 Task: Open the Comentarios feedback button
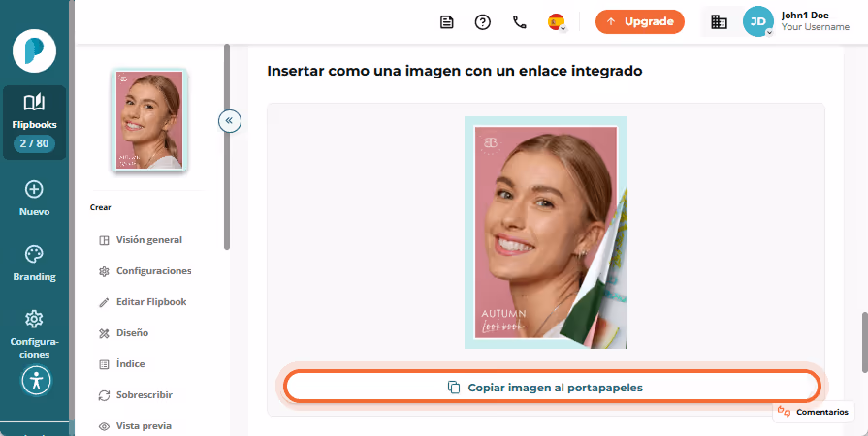point(813,412)
